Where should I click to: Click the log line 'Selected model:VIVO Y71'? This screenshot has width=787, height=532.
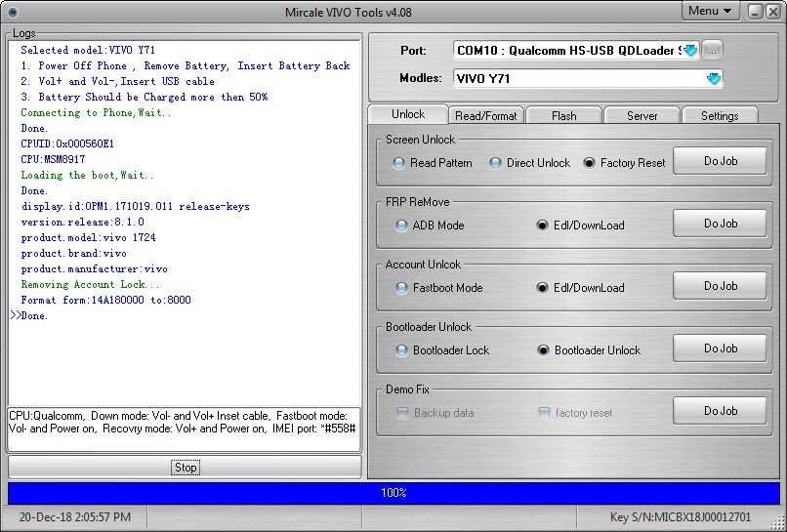[88, 50]
